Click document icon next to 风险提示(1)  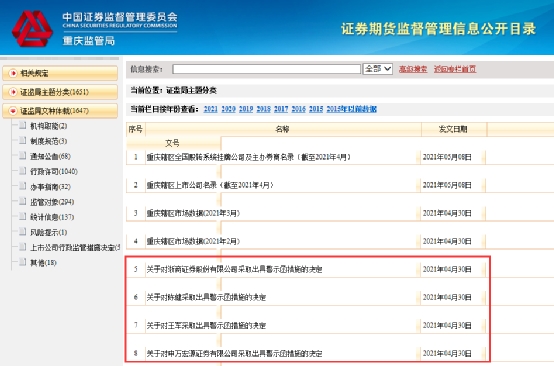[23, 232]
